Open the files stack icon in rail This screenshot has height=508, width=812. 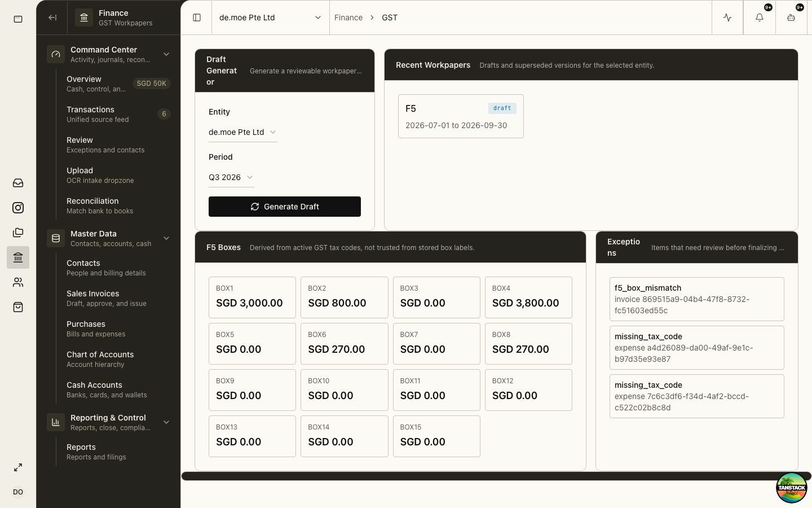pos(18,233)
